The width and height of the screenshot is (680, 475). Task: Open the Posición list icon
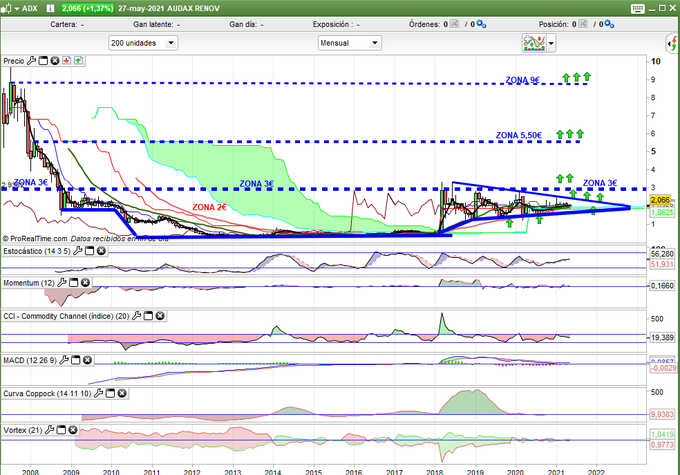583,24
